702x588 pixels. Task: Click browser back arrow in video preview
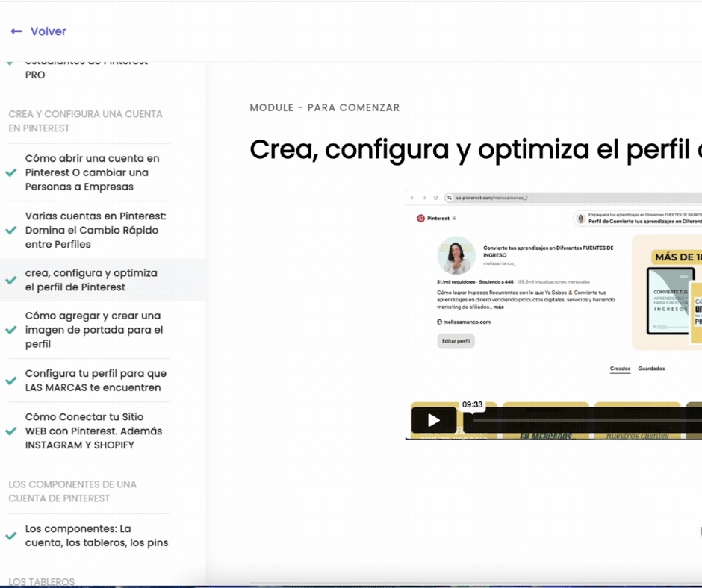[x=413, y=198]
